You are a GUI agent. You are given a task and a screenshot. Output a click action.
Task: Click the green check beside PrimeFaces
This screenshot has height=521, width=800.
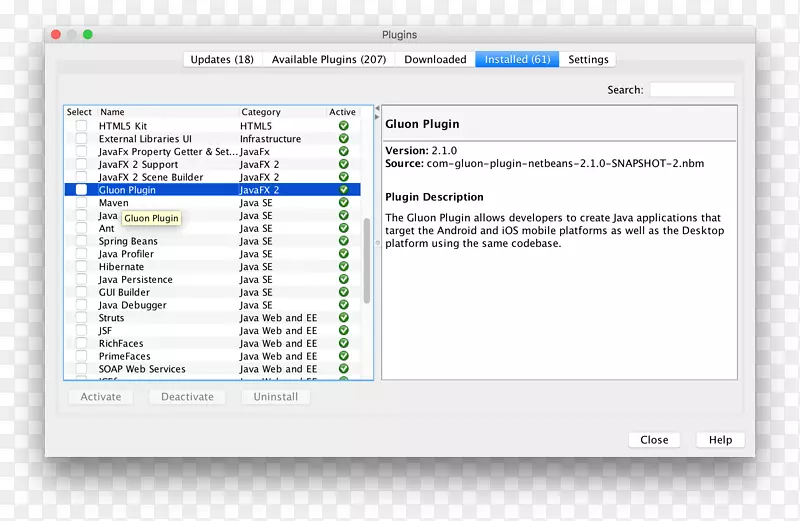(343, 356)
